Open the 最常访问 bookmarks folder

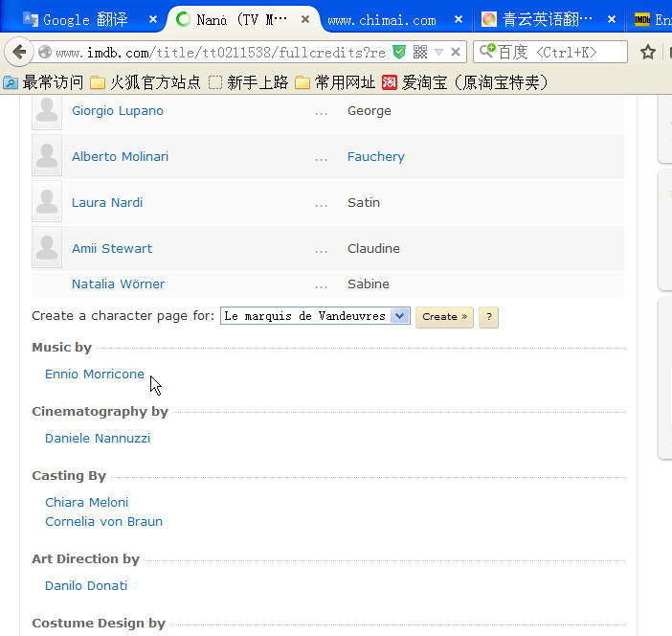43,82
